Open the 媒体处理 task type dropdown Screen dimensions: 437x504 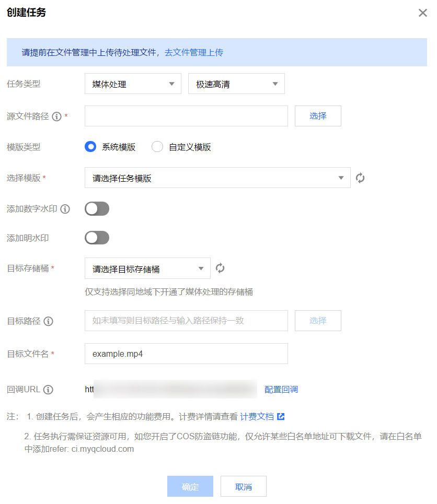click(133, 84)
